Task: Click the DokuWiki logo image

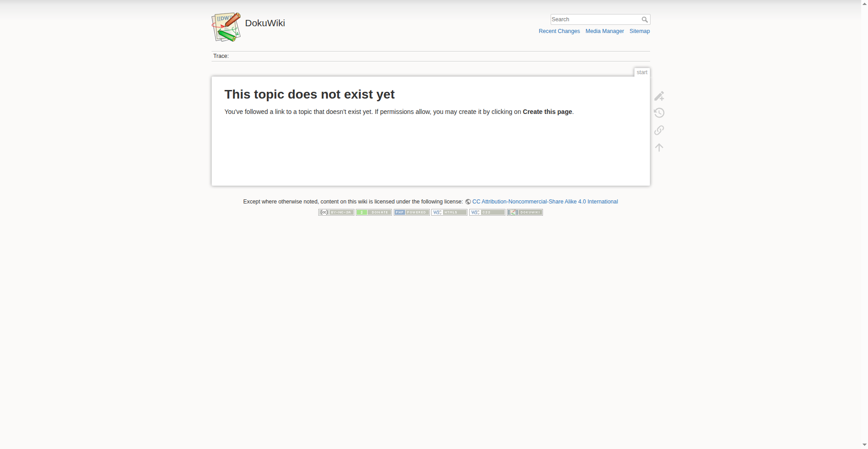Action: tap(226, 27)
